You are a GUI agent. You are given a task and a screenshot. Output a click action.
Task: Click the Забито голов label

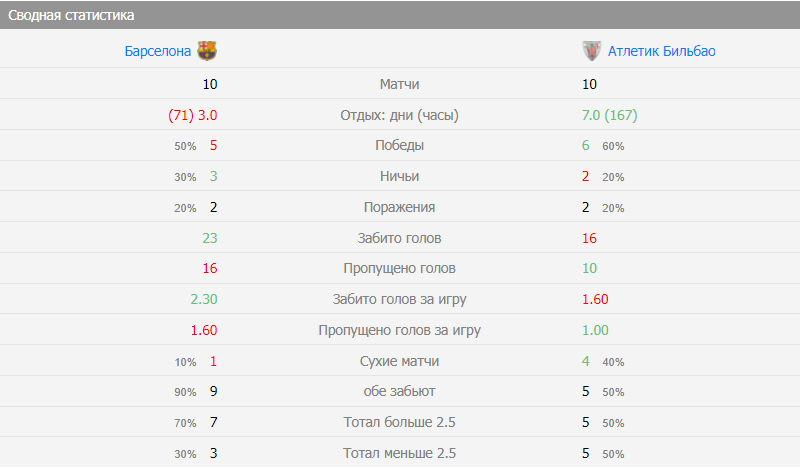[x=400, y=238]
